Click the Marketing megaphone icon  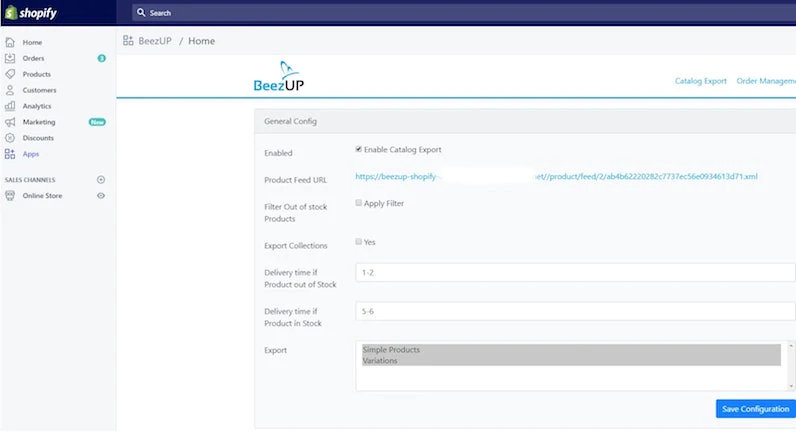[x=10, y=122]
